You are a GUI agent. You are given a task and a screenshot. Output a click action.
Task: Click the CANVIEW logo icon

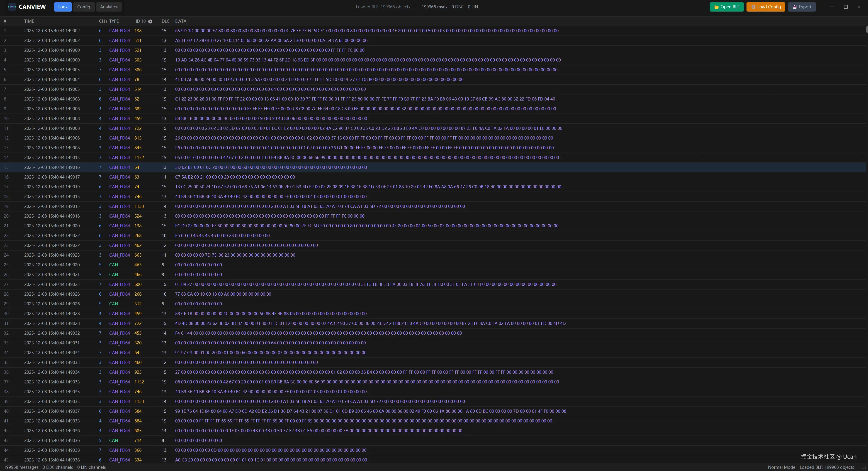[12, 7]
